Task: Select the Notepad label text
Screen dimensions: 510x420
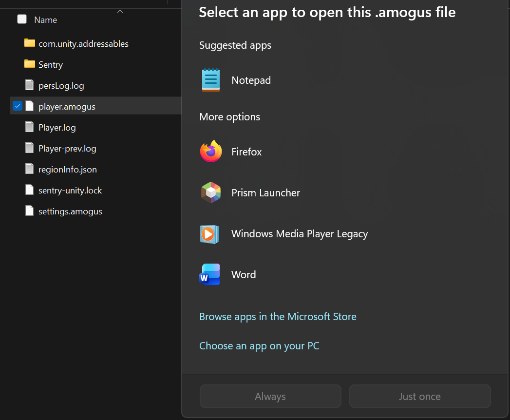Action: (251, 80)
